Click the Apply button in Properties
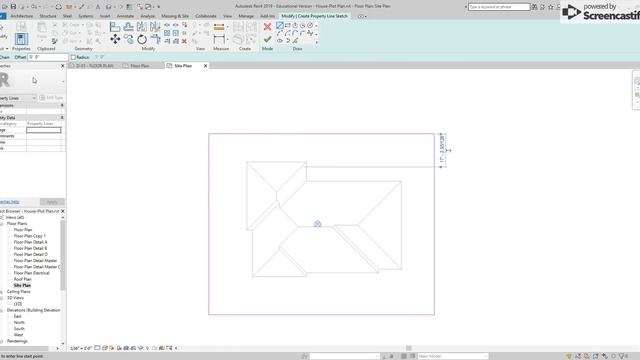The image size is (640, 360). point(52,202)
